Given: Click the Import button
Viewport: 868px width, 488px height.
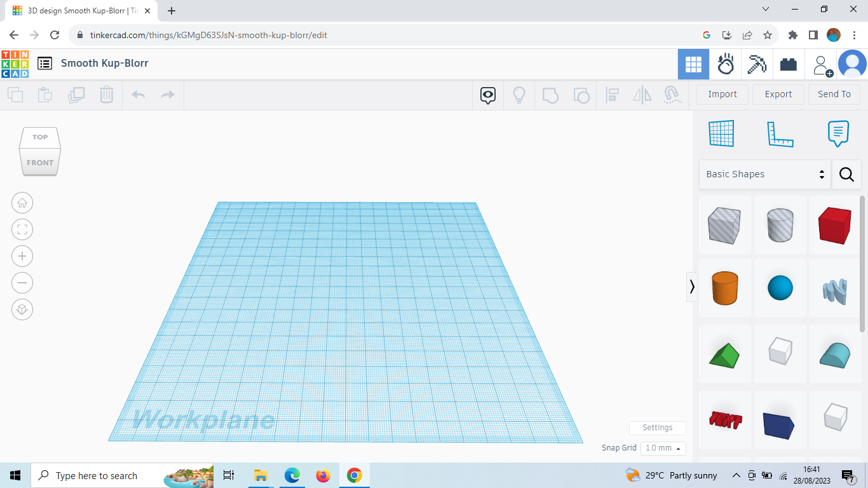Looking at the screenshot, I should [x=722, y=94].
